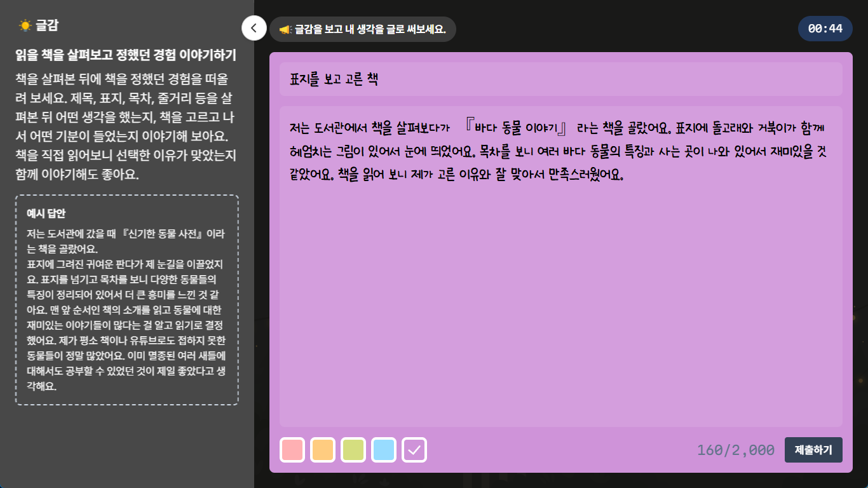Select the pink background color swatch
Image resolution: width=868 pixels, height=488 pixels.
(x=292, y=450)
